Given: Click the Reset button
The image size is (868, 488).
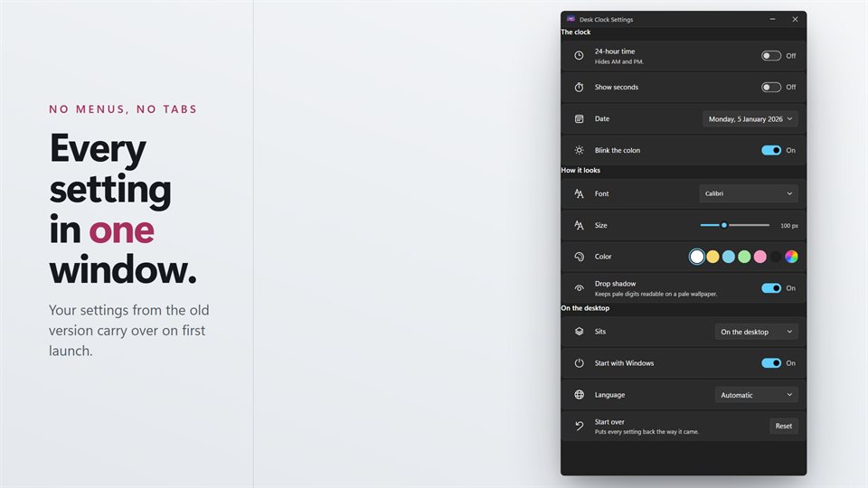Looking at the screenshot, I should tap(783, 426).
